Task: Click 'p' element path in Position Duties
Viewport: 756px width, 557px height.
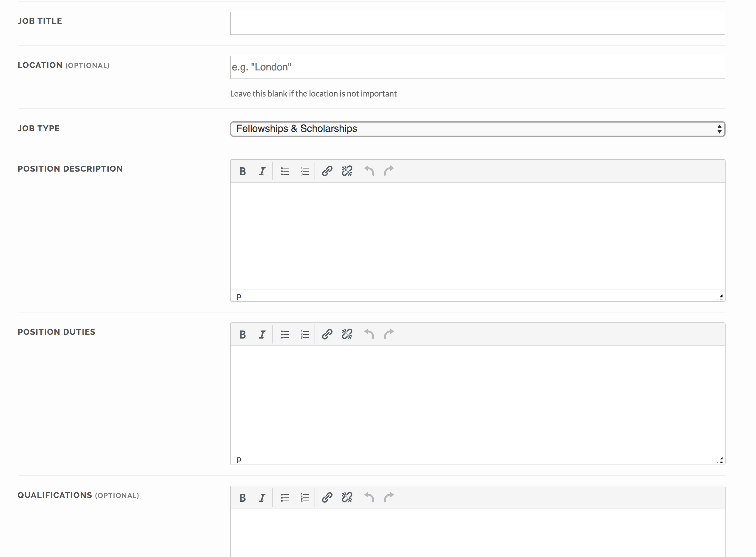Action: click(x=239, y=459)
